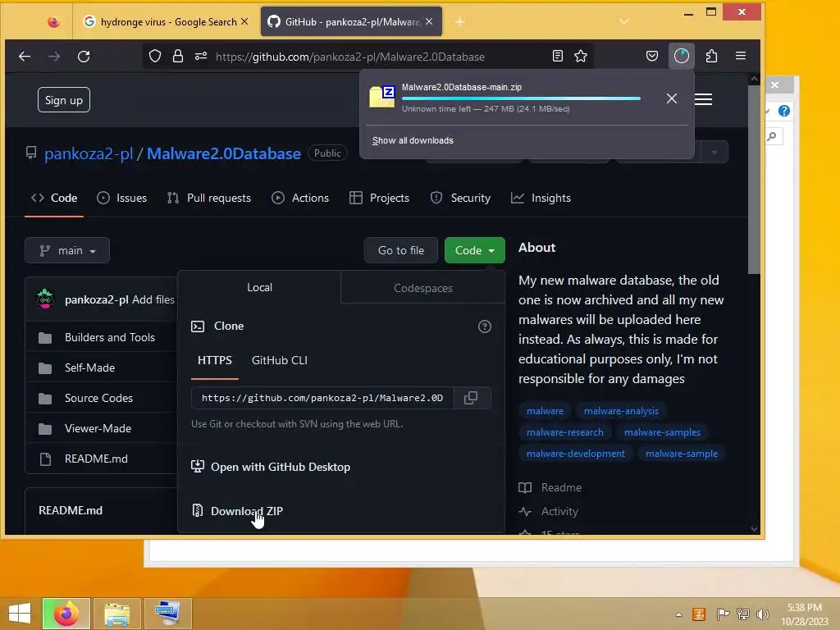The image size is (840, 630).
Task: Open the Self-Made folder
Action: pyautogui.click(x=89, y=367)
